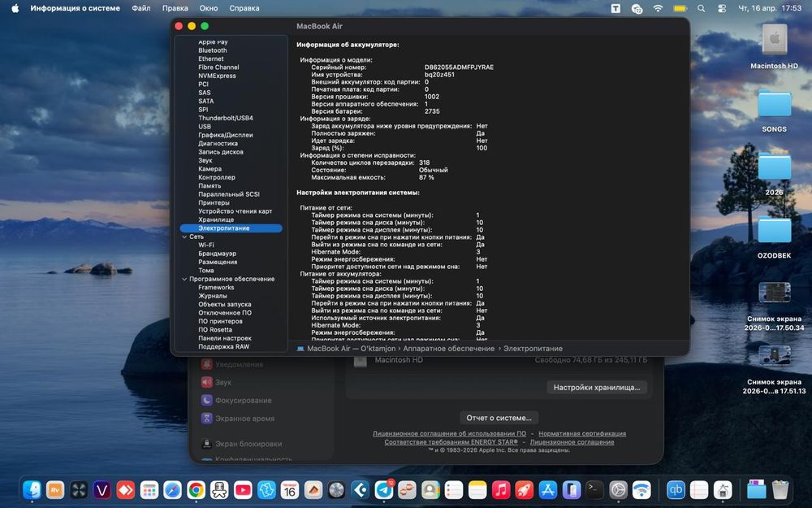Select Хранилище in the sidebar
The height and width of the screenshot is (508, 812).
point(216,219)
